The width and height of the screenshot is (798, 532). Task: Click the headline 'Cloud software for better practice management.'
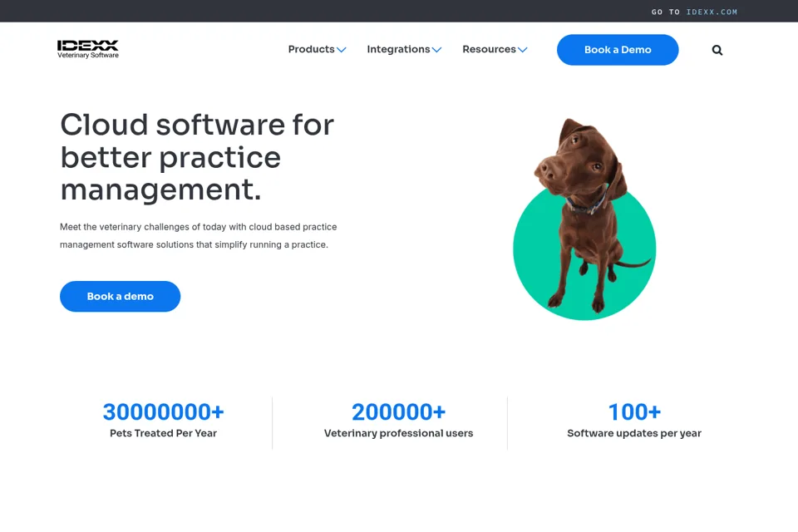pyautogui.click(x=198, y=157)
